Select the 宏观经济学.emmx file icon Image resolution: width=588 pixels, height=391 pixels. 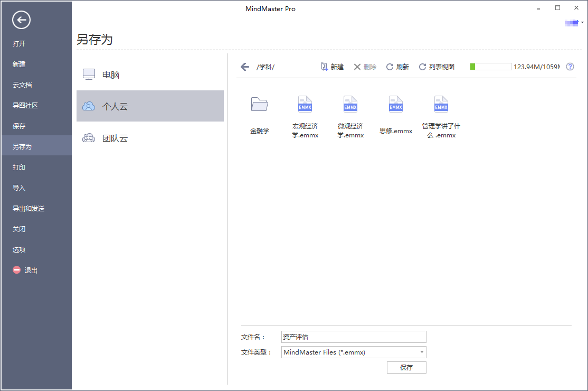pyautogui.click(x=305, y=104)
